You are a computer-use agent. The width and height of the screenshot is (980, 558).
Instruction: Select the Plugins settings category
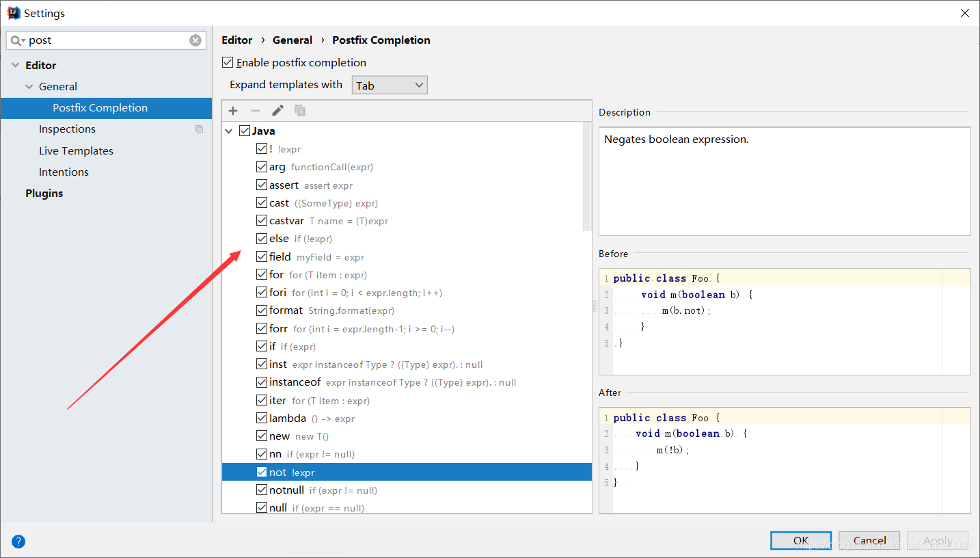pyautogui.click(x=44, y=194)
